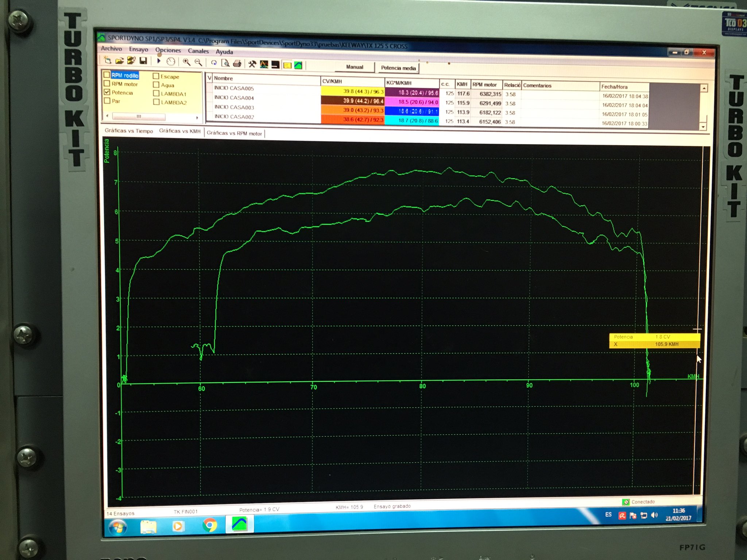Launch Chrome from the taskbar
This screenshot has width=747, height=560.
pos(209,525)
